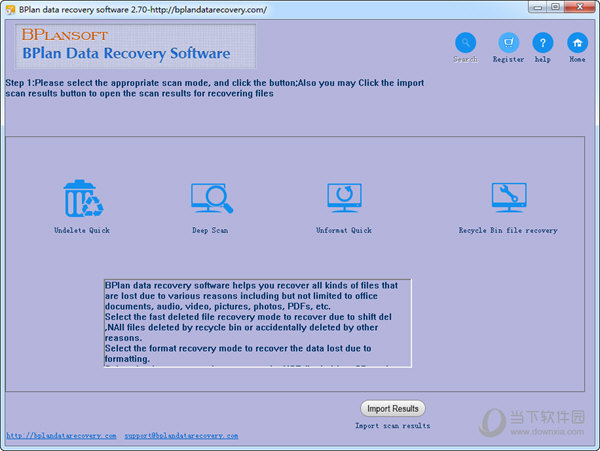Close the BPlan data recovery window
This screenshot has width=600, height=451.
point(579,7)
